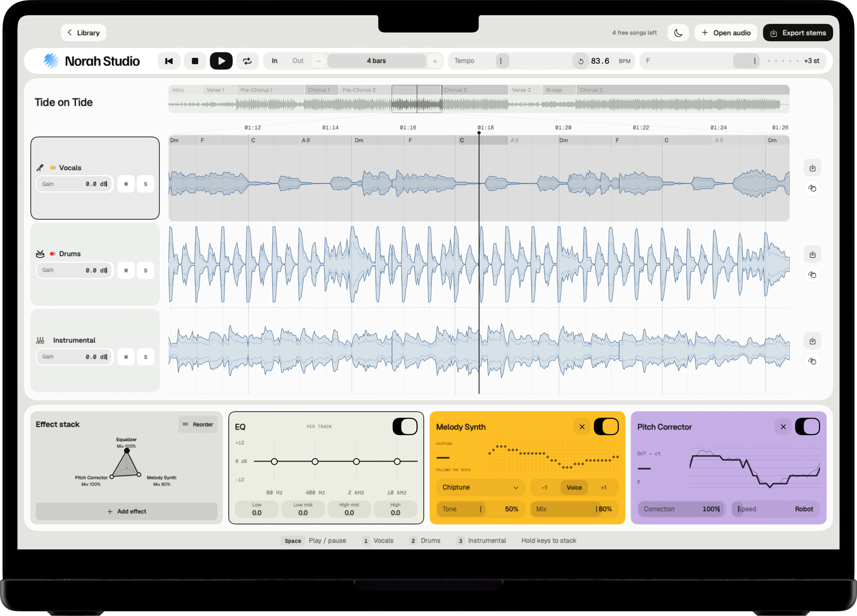Toggle the EQ effect on or off

point(405,427)
